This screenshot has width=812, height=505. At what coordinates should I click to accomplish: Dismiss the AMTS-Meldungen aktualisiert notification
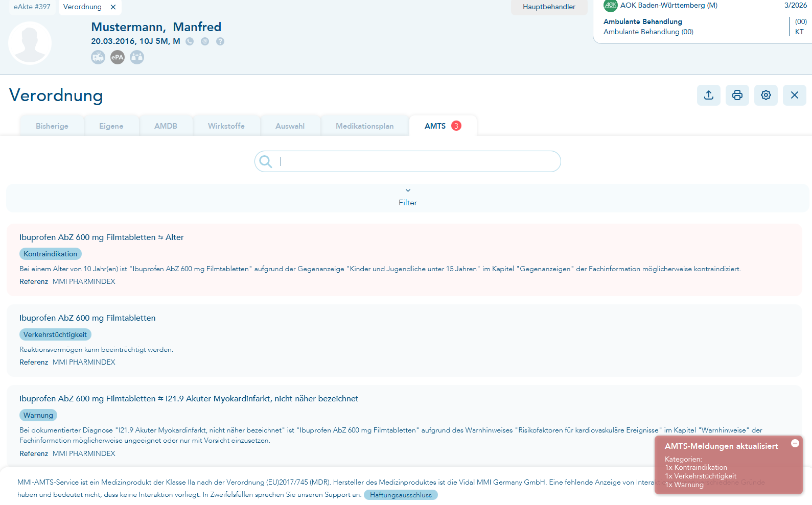pyautogui.click(x=795, y=443)
